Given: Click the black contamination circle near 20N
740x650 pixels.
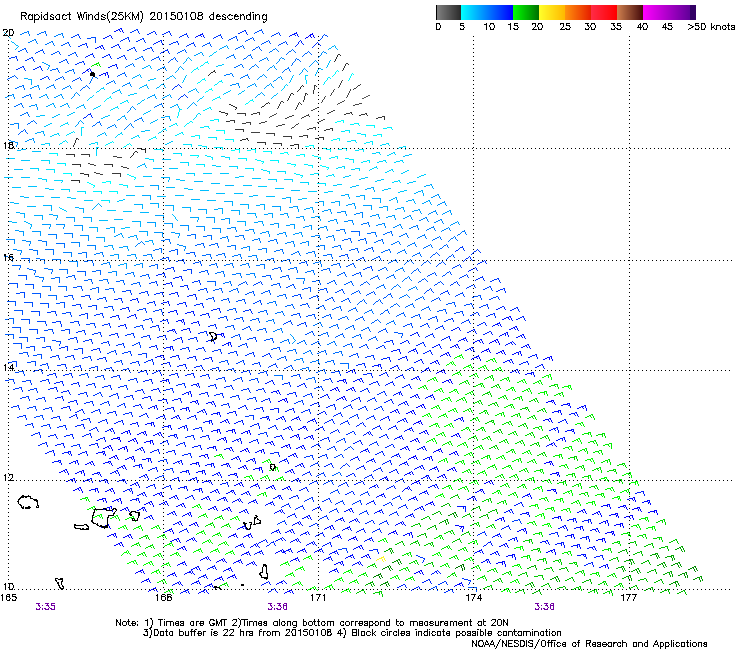Looking at the screenshot, I should pyautogui.click(x=92, y=74).
